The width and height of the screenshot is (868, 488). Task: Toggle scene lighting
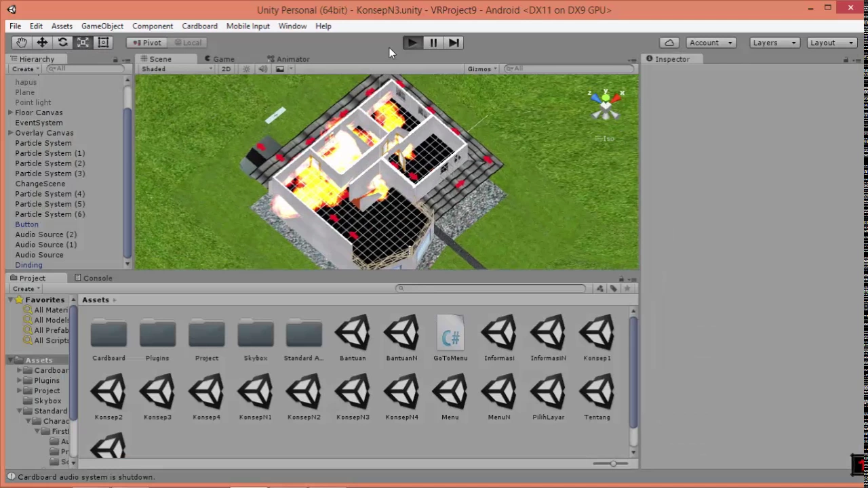[x=246, y=69]
